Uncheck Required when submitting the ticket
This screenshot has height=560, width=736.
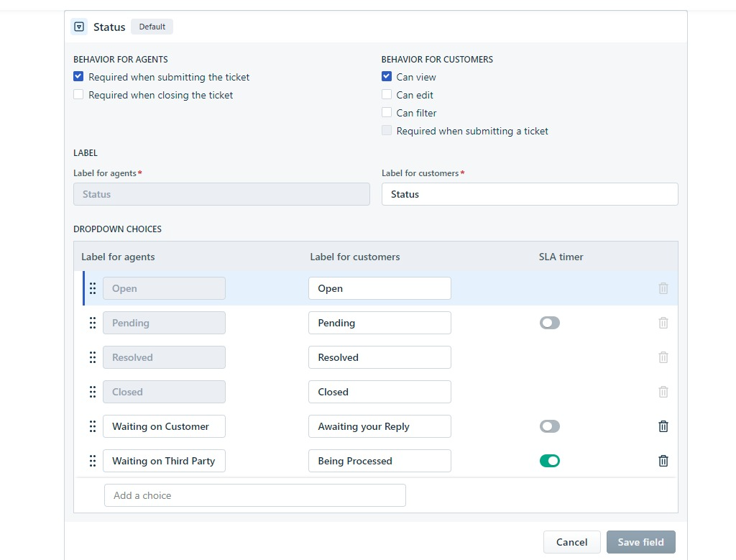point(78,76)
